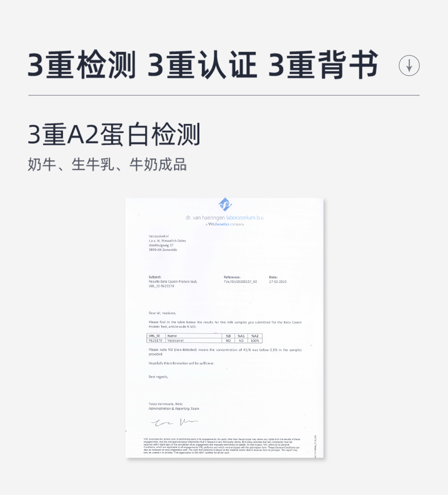The width and height of the screenshot is (448, 495).
Task: Click the '奶牛、生牛乳、牛奶成品' subtitle text
Action: point(107,165)
